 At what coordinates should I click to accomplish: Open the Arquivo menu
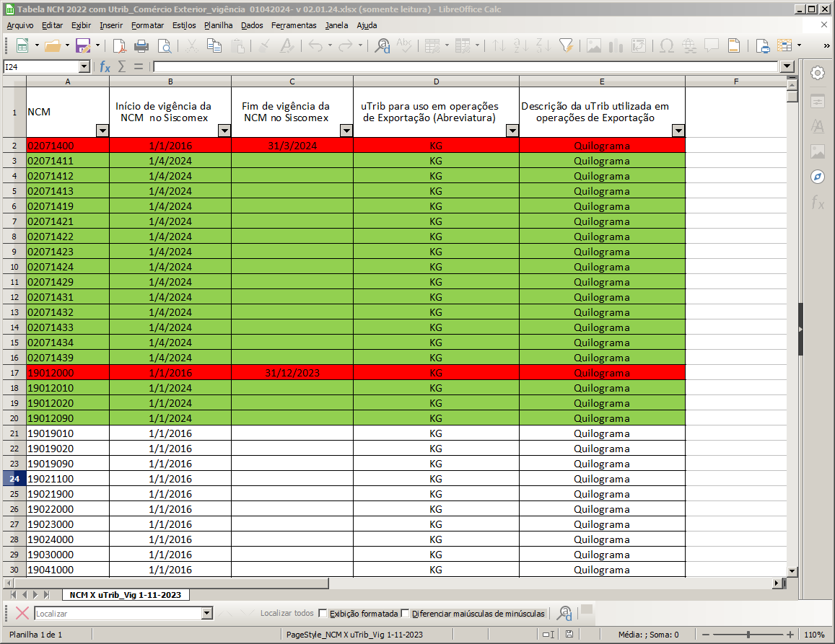(20, 25)
